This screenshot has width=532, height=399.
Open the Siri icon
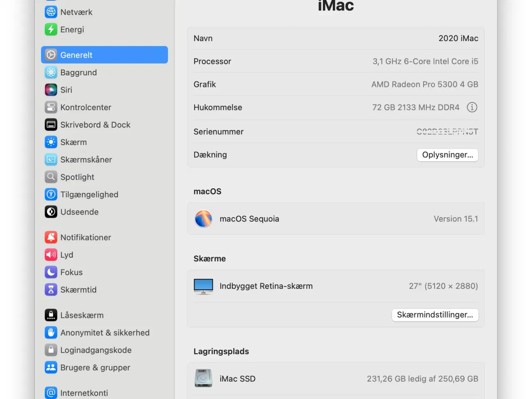[51, 90]
